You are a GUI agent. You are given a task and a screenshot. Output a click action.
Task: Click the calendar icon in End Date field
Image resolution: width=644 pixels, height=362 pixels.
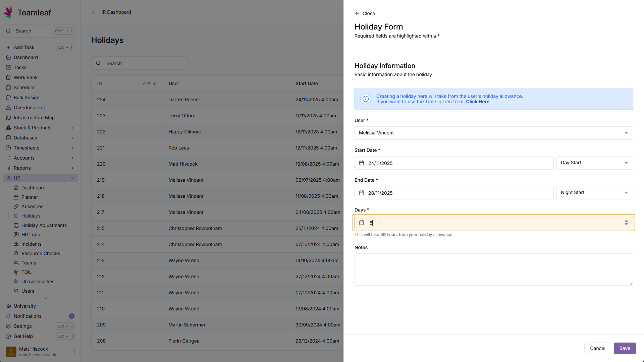[362, 193]
